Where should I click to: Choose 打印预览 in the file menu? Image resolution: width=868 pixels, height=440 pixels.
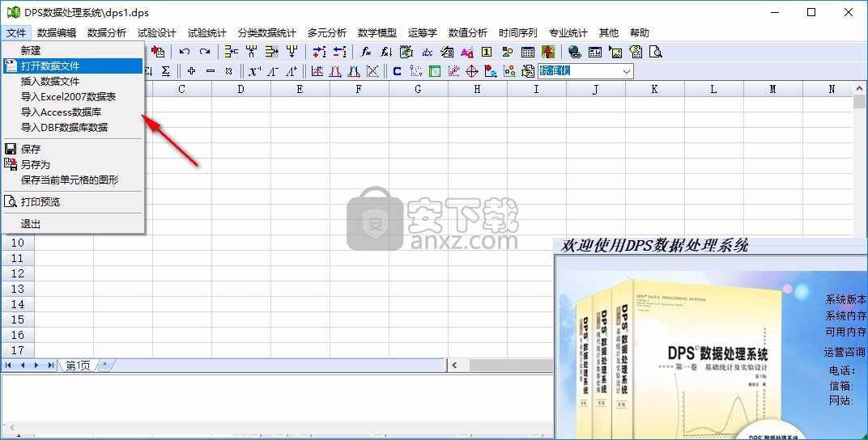pos(73,201)
